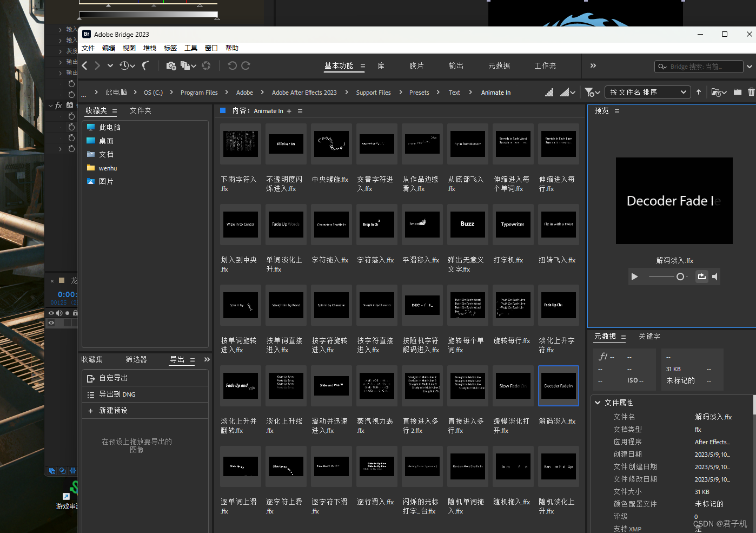This screenshot has height=533, width=756.
Task: Click the get photos from camera icon
Action: point(171,65)
